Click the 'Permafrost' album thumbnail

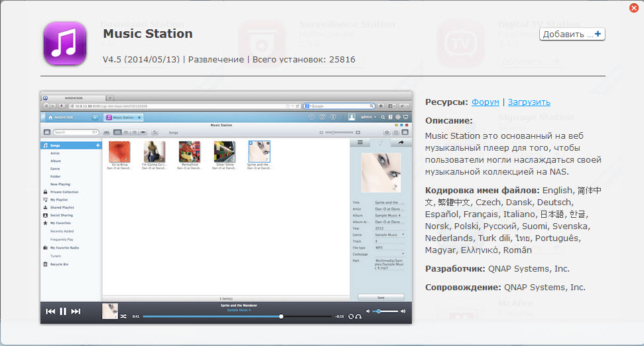[189, 152]
